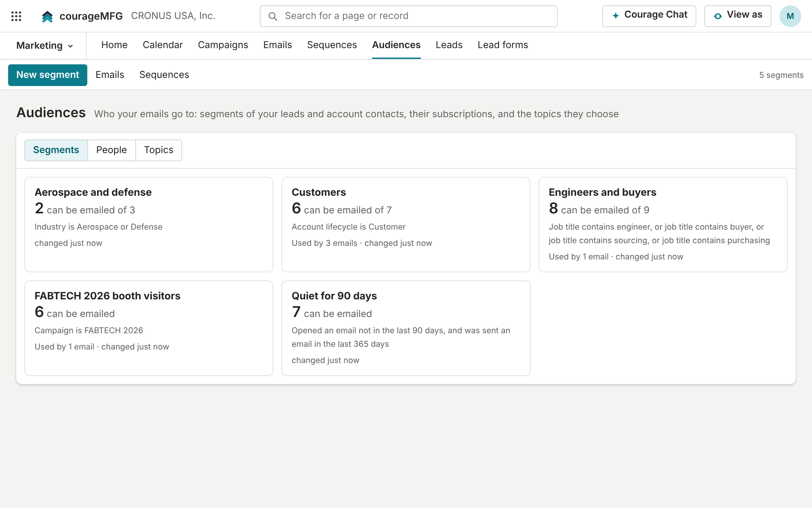Image resolution: width=812 pixels, height=508 pixels.
Task: Click the search magnifier icon
Action: (273, 16)
